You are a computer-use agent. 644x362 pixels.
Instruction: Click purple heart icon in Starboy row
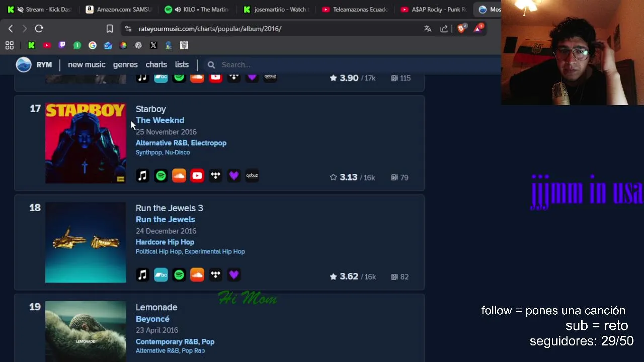pos(234,175)
